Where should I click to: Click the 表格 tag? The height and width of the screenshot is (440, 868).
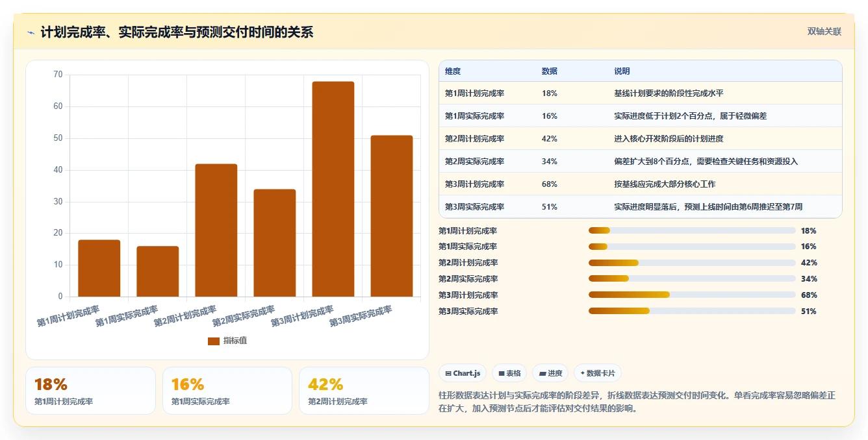pos(509,373)
